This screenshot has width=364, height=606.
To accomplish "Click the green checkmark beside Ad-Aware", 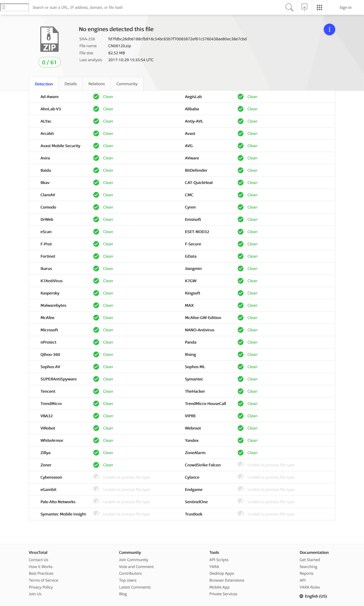I will point(96,97).
